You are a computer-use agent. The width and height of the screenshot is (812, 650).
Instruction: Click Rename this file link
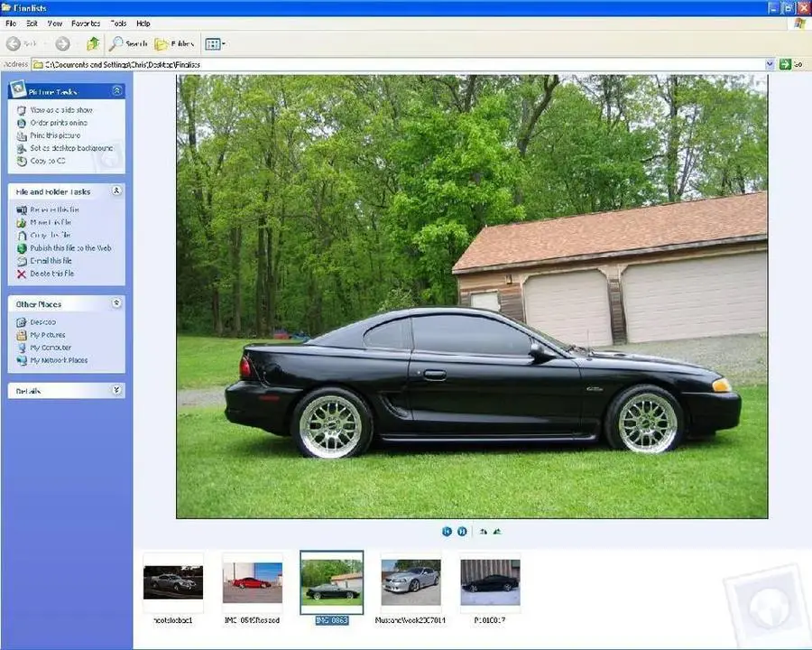click(54, 209)
